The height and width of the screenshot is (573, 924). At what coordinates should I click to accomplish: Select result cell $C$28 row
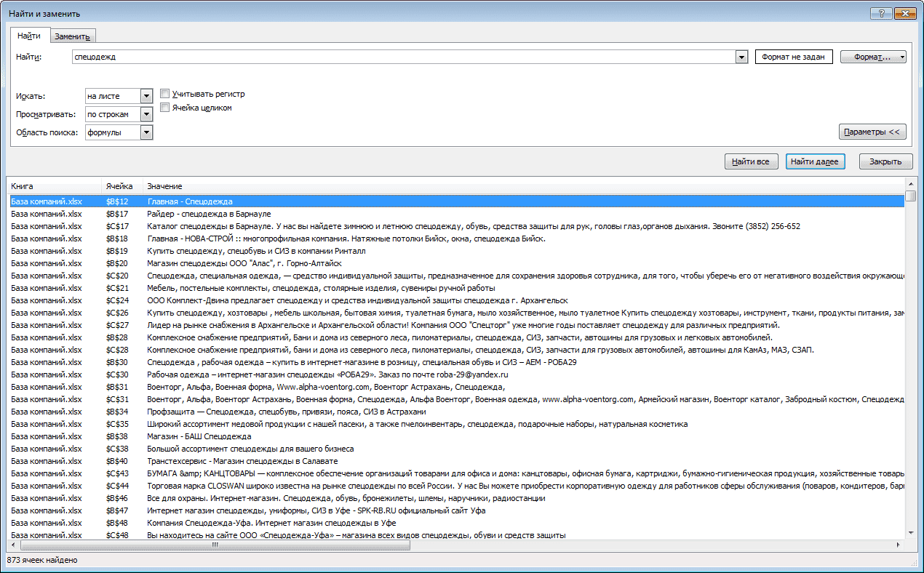tap(456, 350)
